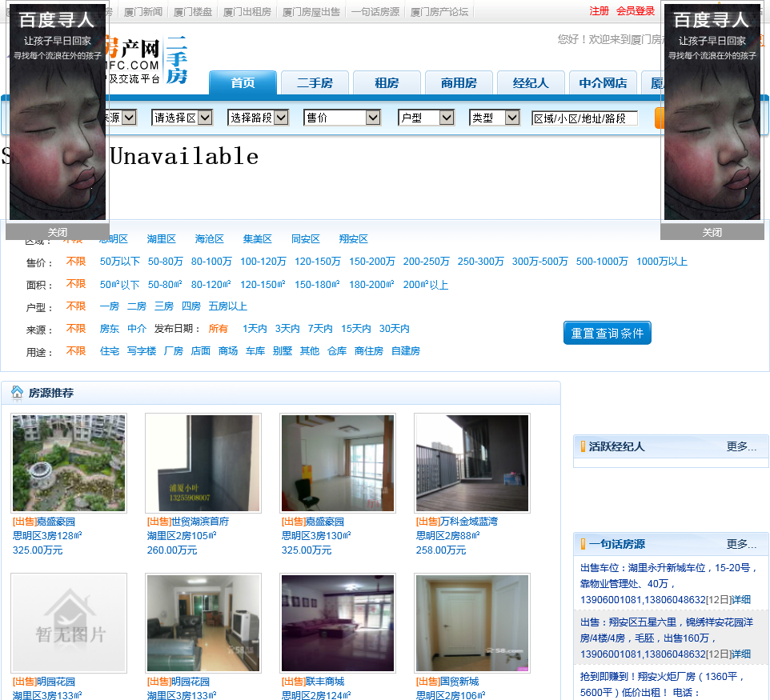Select price range 1000万以上
Image resolution: width=770 pixels, height=700 pixels.
(662, 262)
